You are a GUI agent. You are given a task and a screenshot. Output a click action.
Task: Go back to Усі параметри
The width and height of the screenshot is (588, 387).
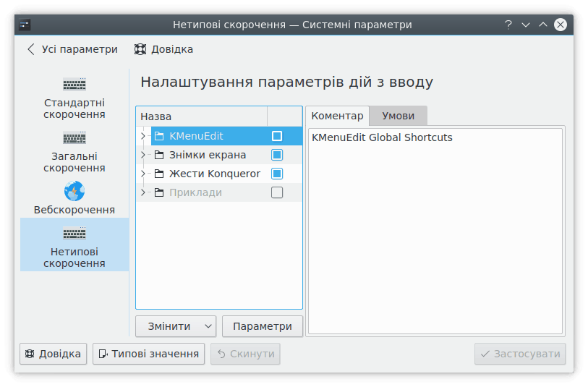tap(72, 49)
